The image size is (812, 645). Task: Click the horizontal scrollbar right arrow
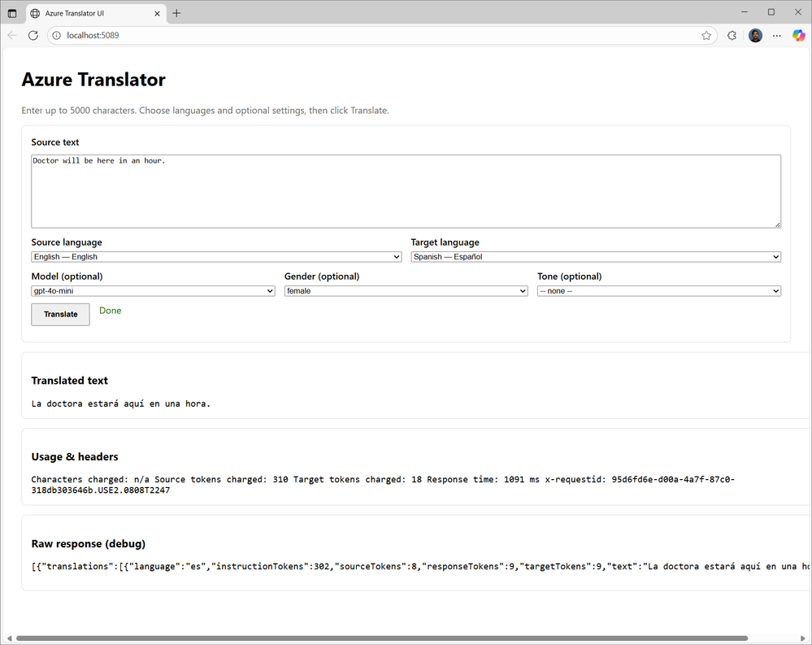click(x=803, y=638)
